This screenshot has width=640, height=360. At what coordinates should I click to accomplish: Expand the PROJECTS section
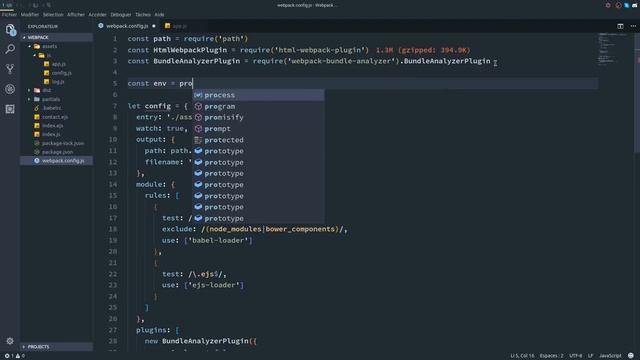tap(56, 347)
